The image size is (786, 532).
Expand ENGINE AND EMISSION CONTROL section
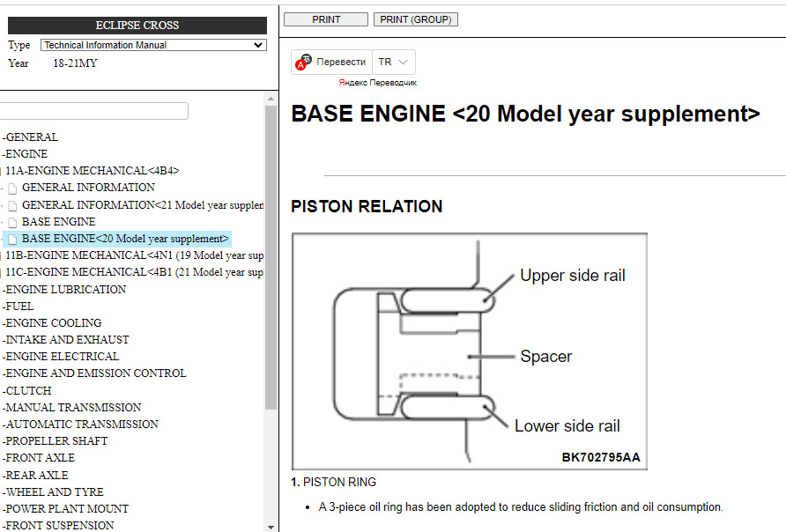[x=94, y=373]
